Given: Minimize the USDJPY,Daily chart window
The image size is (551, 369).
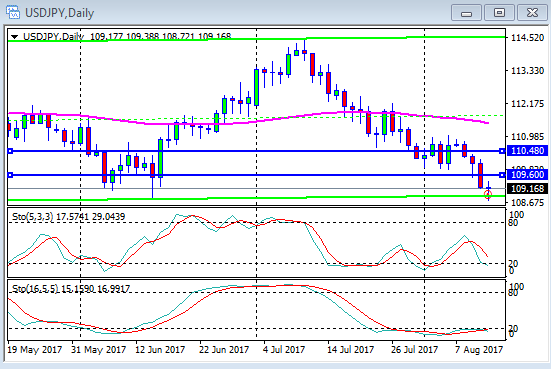Looking at the screenshot, I should point(466,13).
